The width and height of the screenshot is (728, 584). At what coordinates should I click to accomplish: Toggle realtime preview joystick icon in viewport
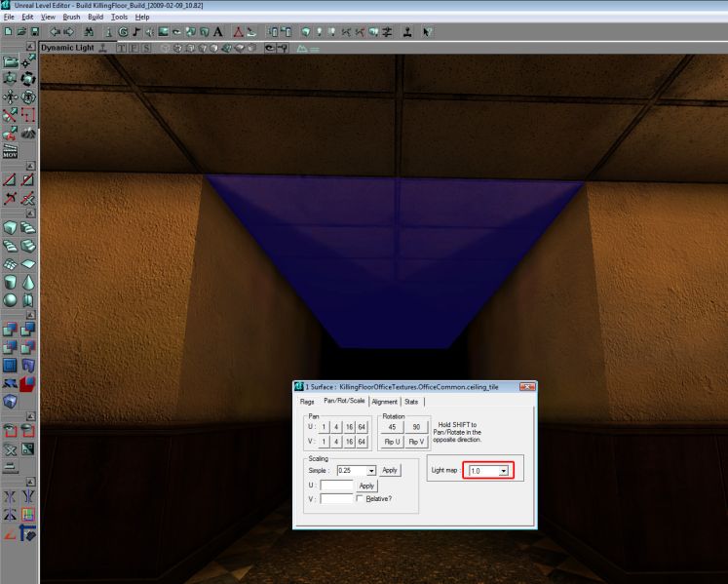pyautogui.click(x=103, y=48)
